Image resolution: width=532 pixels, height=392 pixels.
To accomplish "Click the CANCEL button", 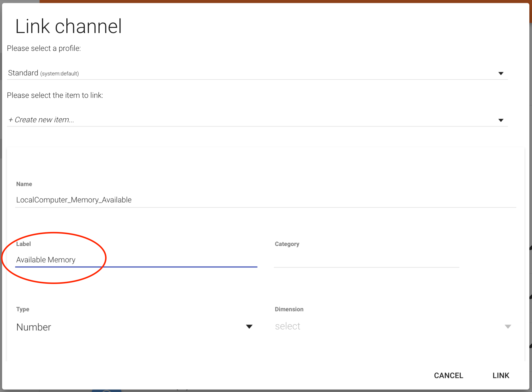I will point(448,375).
